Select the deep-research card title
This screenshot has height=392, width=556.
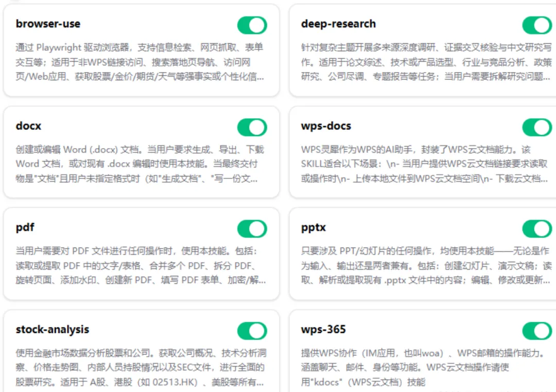[338, 24]
